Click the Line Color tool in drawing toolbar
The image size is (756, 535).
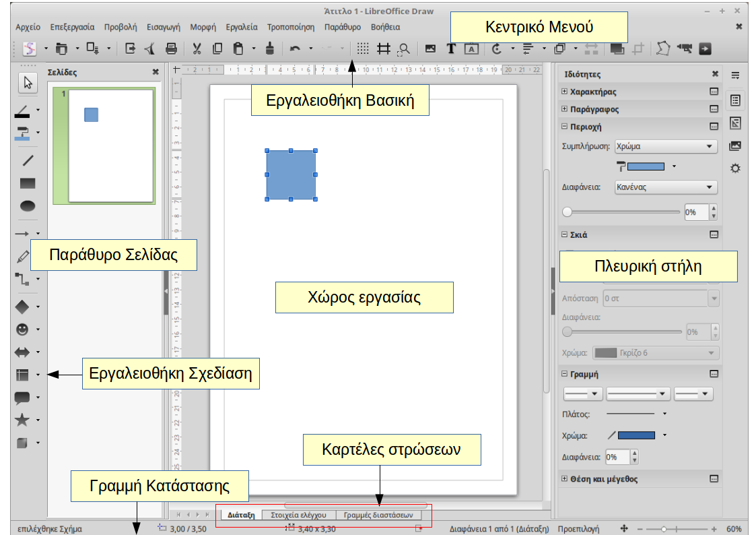click(22, 111)
